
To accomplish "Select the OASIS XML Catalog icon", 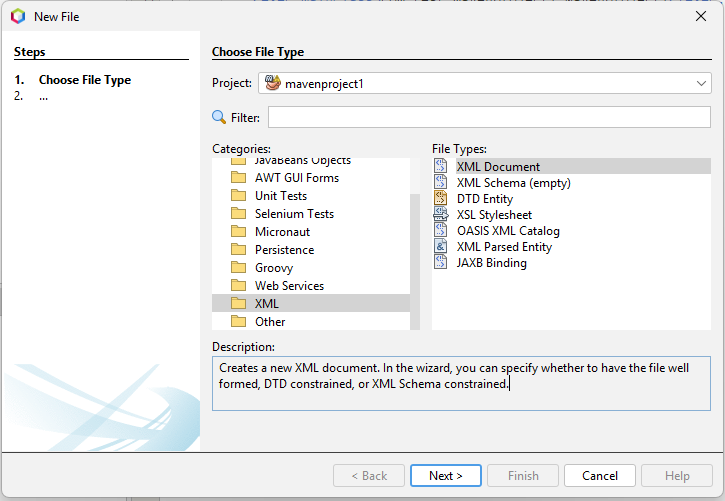I will click(440, 231).
